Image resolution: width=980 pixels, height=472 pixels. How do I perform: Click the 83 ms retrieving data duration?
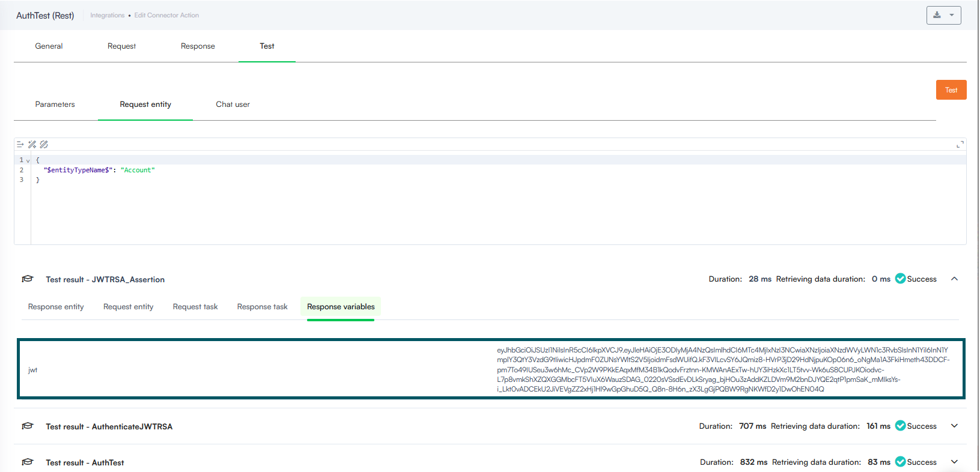pyautogui.click(x=879, y=462)
